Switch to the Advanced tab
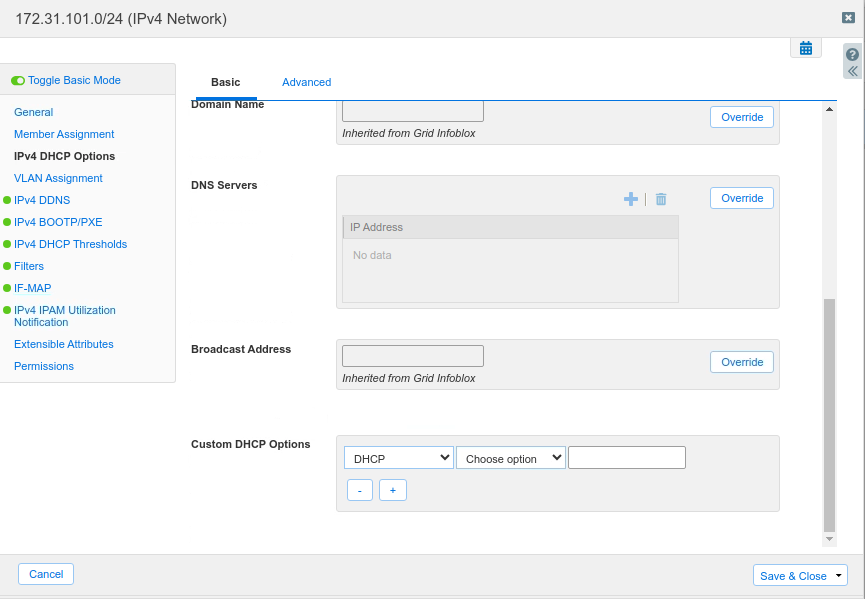The image size is (865, 599). [306, 82]
